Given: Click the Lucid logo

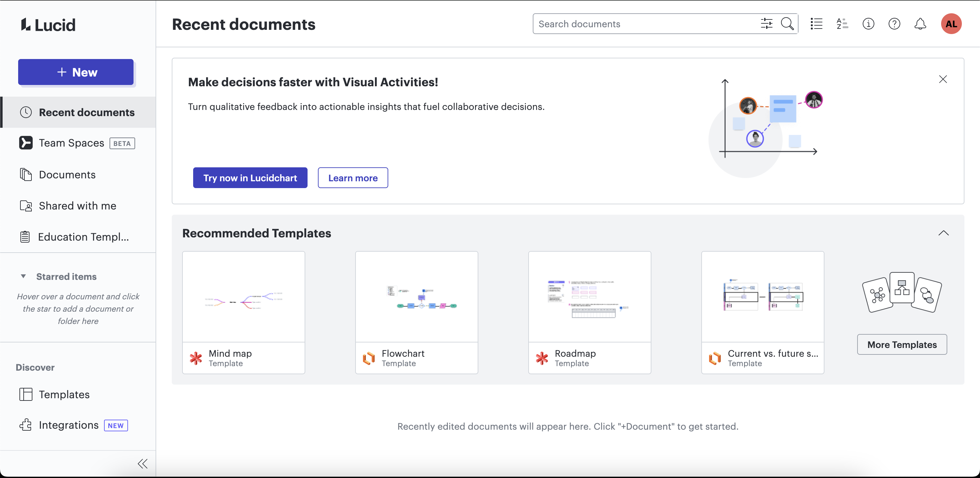Looking at the screenshot, I should [48, 25].
